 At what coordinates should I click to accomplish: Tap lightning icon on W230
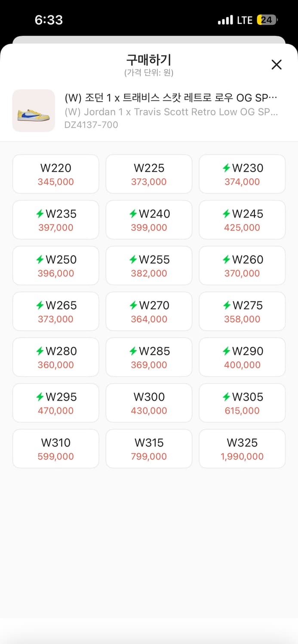tap(226, 168)
